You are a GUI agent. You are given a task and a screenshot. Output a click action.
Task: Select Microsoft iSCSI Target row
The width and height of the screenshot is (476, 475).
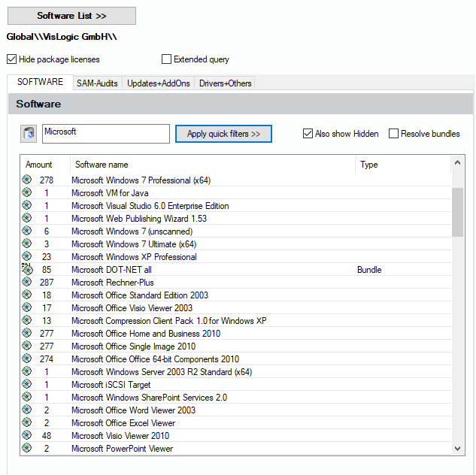pyautogui.click(x=236, y=385)
